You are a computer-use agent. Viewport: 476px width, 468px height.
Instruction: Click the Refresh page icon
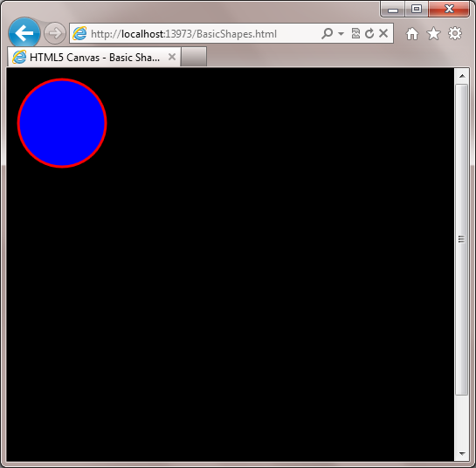369,33
